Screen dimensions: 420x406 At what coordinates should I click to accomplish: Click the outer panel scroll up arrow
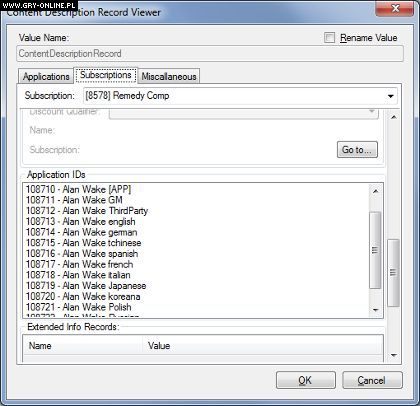[394, 117]
